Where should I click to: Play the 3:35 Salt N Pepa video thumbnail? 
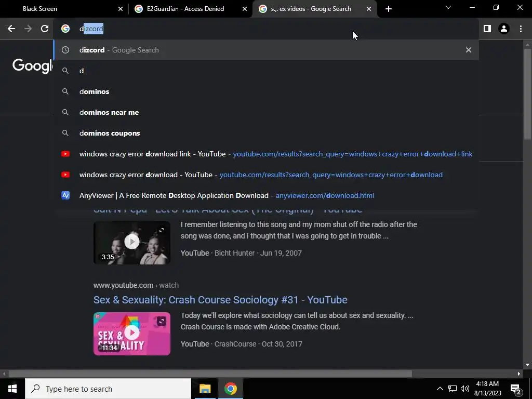tap(131, 243)
